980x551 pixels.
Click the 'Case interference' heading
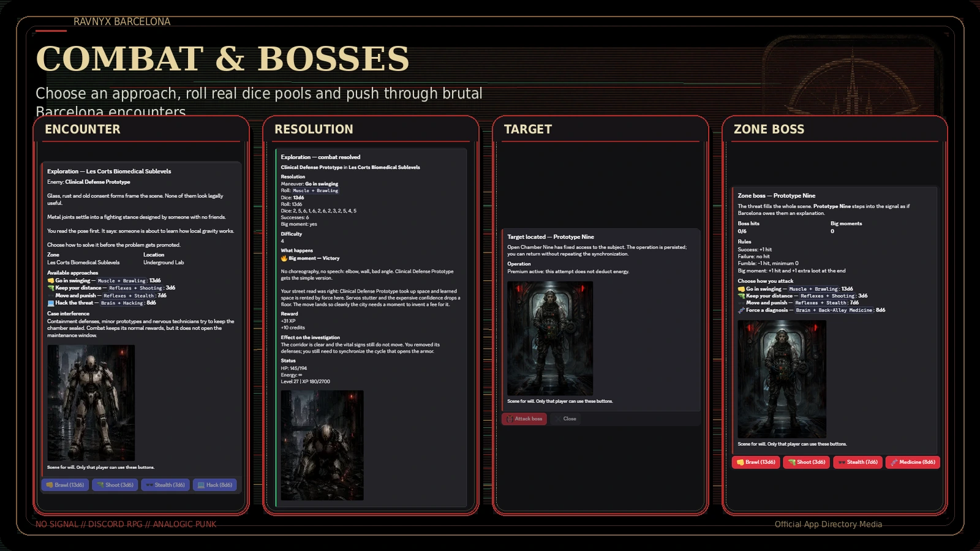click(x=68, y=313)
